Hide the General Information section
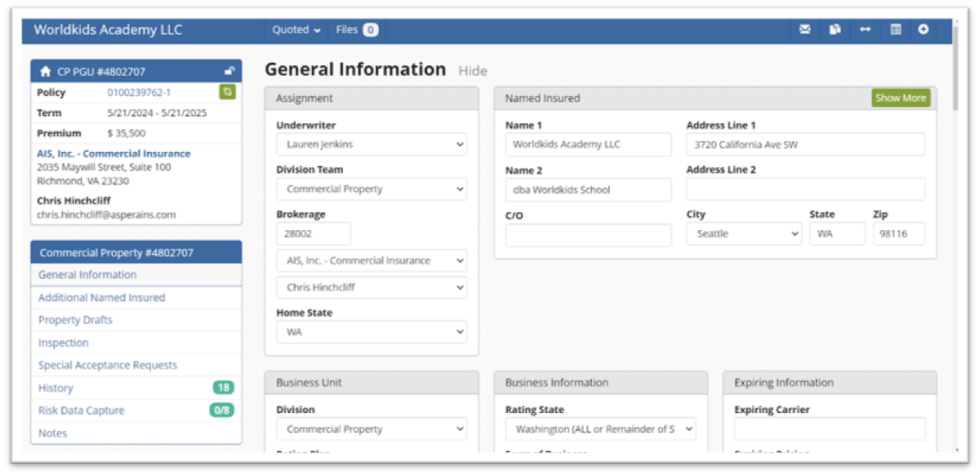The height and width of the screenshot is (475, 980). (473, 71)
